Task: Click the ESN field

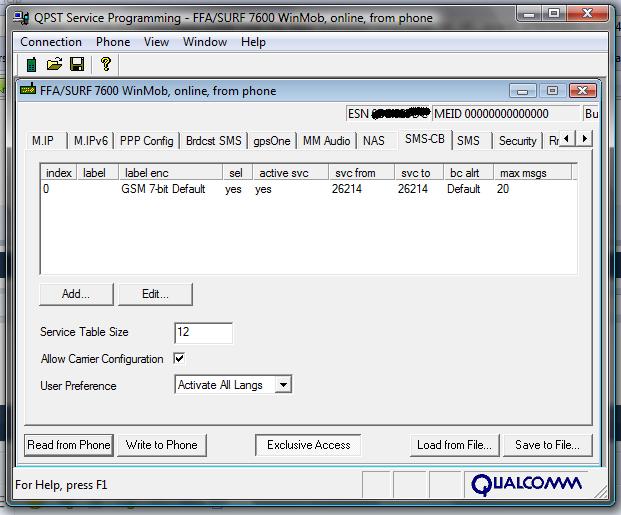Action: [388, 114]
